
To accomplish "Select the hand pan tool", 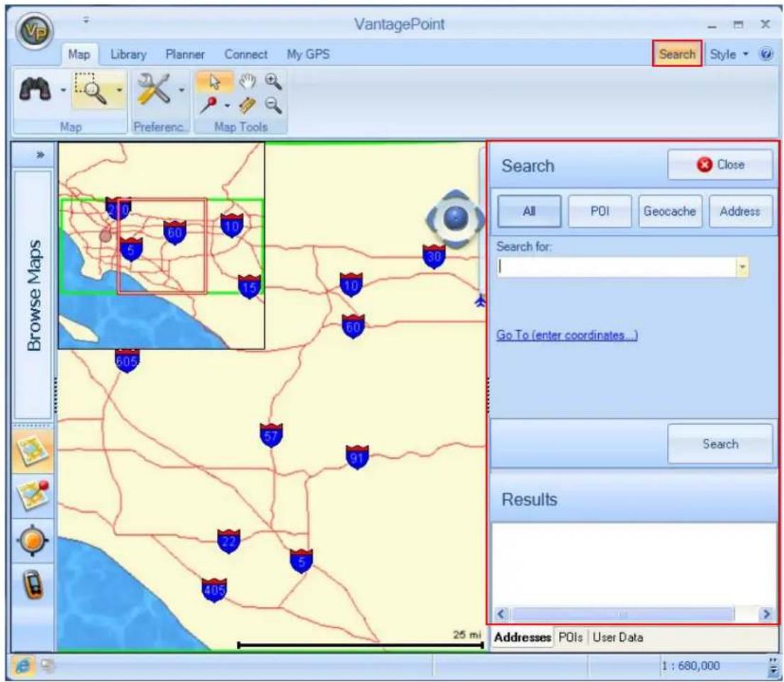I will point(247,81).
